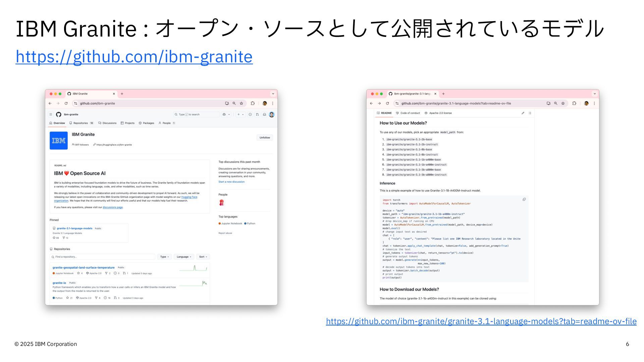
Task: Bookmark star icon in left browser address bar
Action: [x=241, y=104]
